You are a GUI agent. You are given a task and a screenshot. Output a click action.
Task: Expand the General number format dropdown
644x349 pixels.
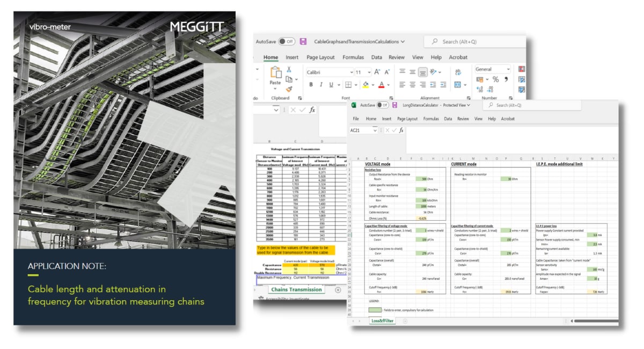tap(508, 69)
